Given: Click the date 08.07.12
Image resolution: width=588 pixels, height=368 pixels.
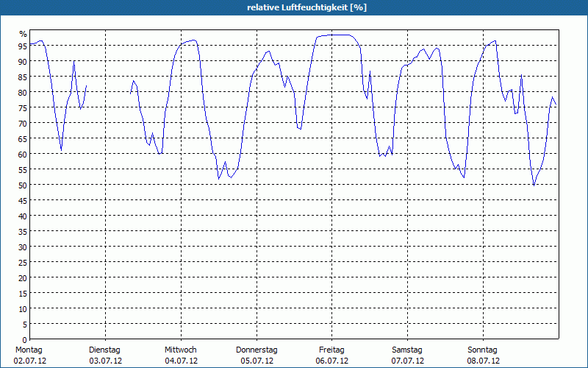Looking at the screenshot, I should (x=483, y=361).
